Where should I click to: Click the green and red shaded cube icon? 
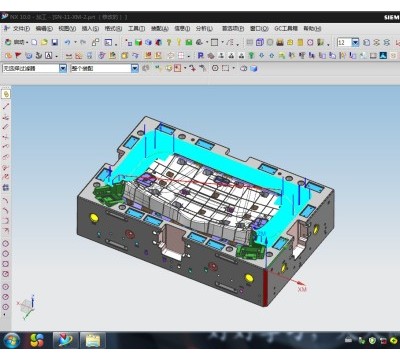pyautogui.click(x=138, y=42)
